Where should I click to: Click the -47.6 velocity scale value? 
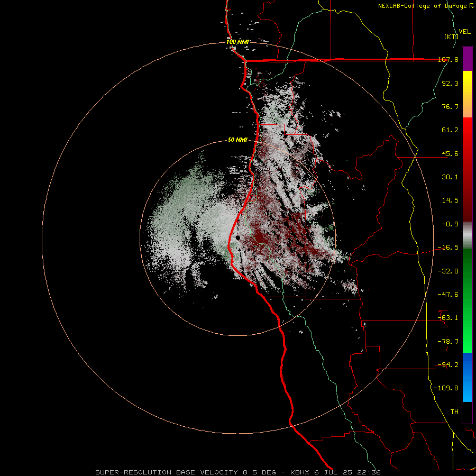pyautogui.click(x=448, y=295)
